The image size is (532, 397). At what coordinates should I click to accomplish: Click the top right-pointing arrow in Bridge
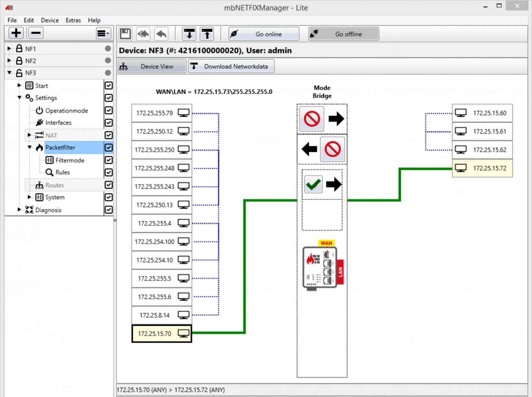click(x=336, y=119)
